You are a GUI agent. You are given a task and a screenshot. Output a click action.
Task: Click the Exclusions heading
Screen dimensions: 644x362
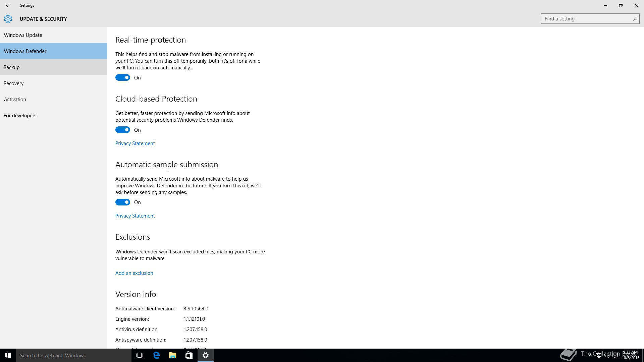pos(133,237)
